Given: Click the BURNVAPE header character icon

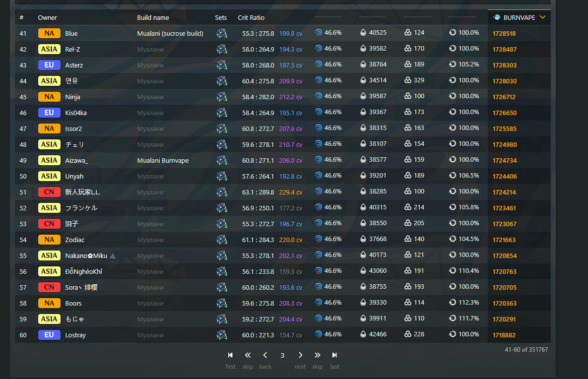Looking at the screenshot, I should point(497,17).
